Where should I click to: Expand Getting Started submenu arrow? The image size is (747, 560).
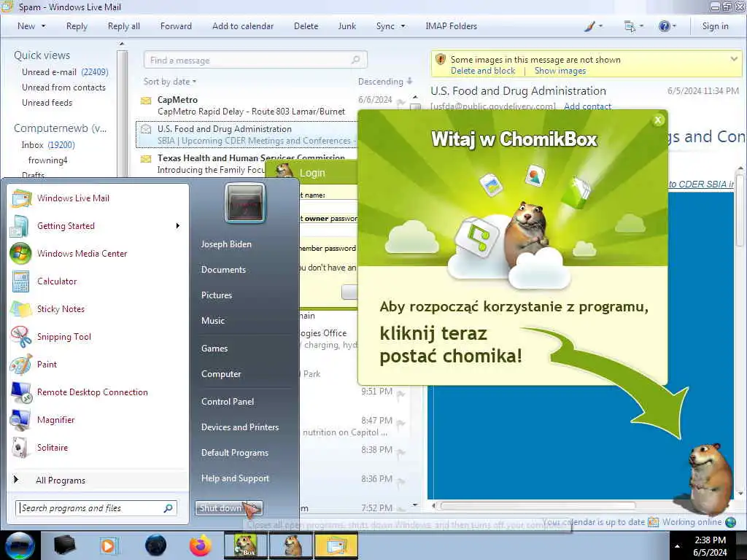178,226
